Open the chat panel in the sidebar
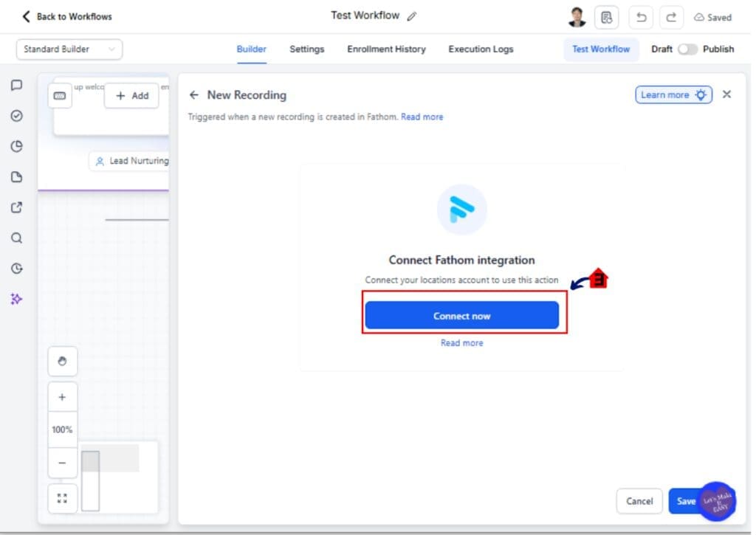756x535 pixels. coord(16,85)
